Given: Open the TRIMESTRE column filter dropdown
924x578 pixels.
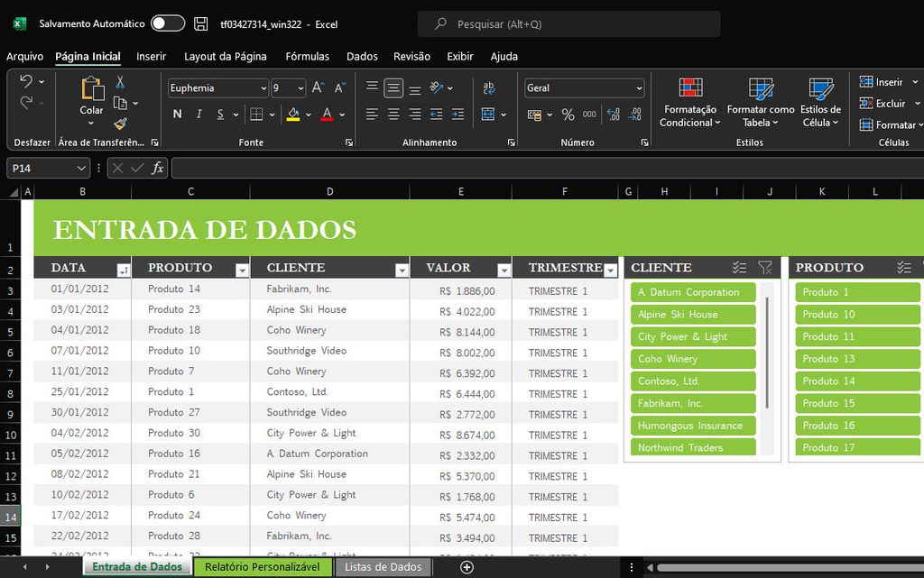Looking at the screenshot, I should [x=611, y=271].
